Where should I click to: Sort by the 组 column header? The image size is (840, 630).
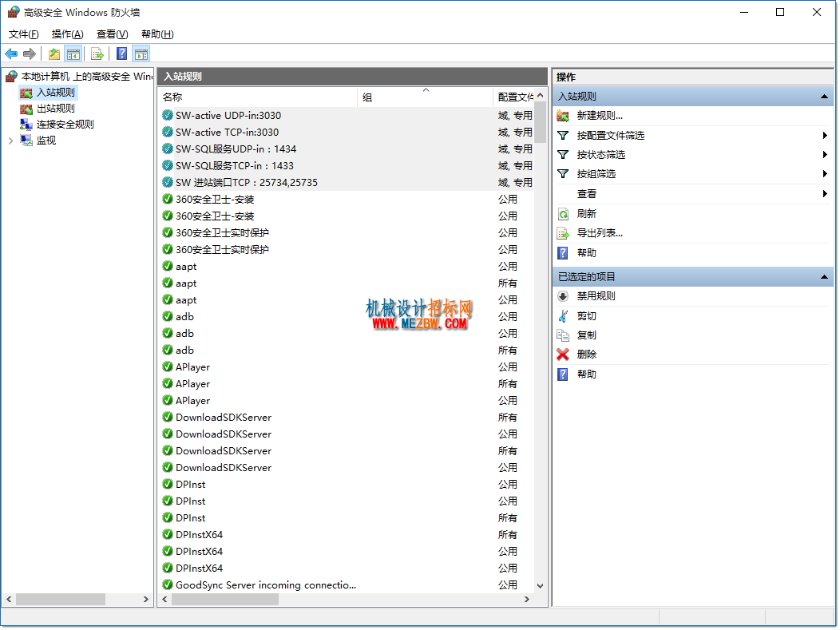coord(426,97)
